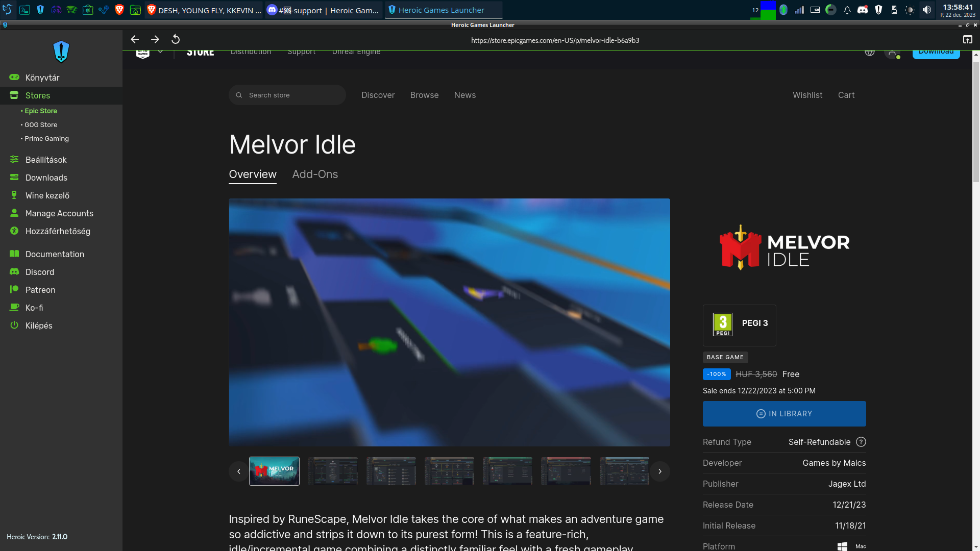Reload the store page with refresh icon

click(x=176, y=39)
